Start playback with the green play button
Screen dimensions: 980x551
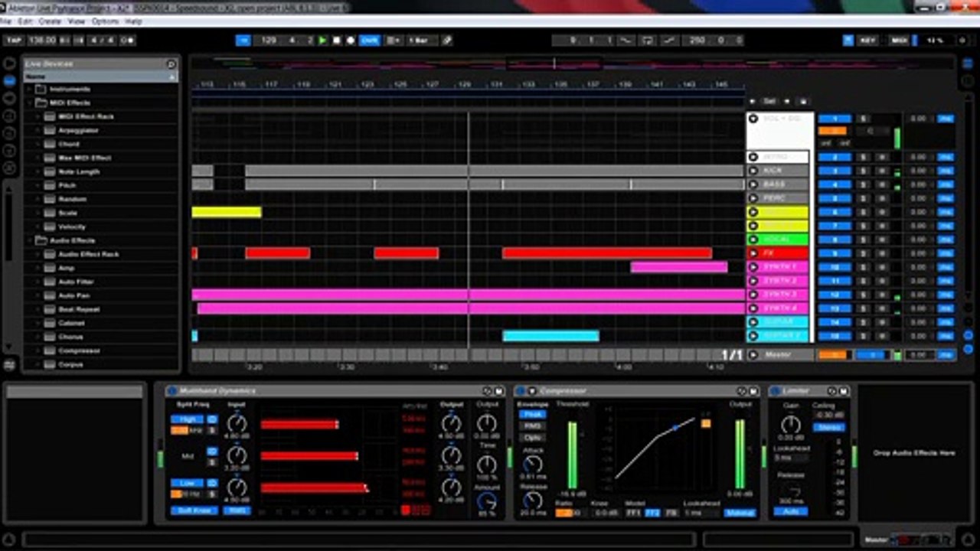[322, 41]
